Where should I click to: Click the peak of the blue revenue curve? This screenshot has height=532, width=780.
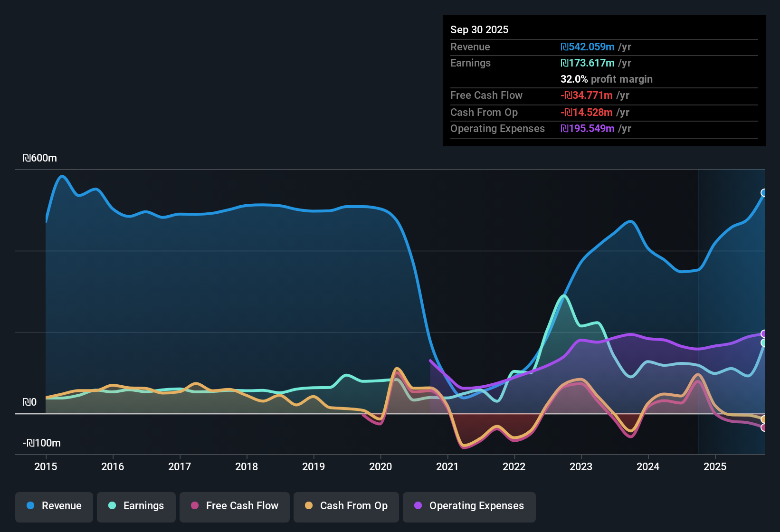pos(62,177)
